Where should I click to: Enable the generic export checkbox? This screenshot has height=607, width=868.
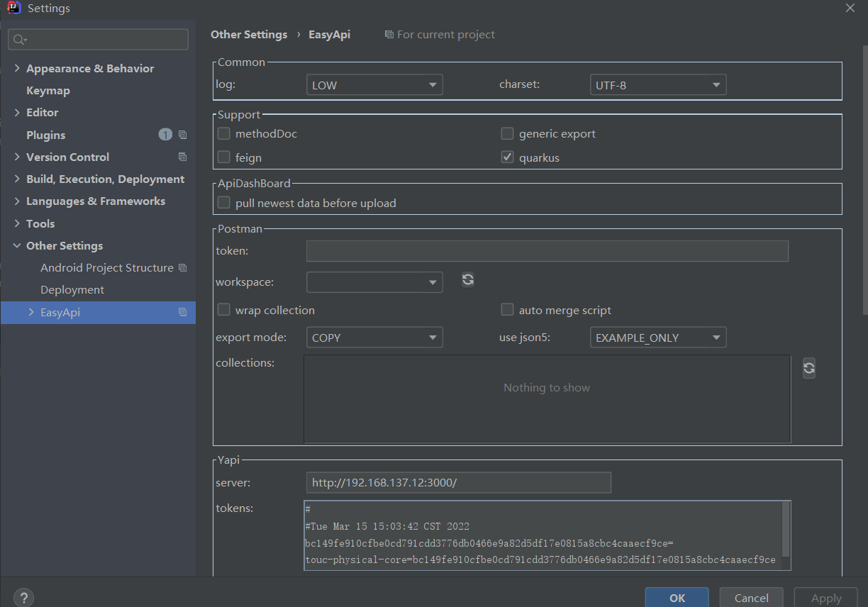(x=507, y=133)
